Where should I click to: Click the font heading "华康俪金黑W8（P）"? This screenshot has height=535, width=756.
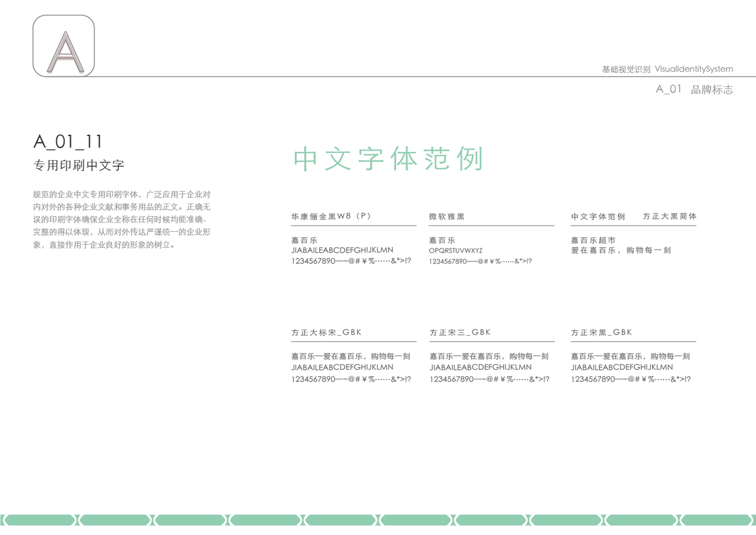coord(331,216)
